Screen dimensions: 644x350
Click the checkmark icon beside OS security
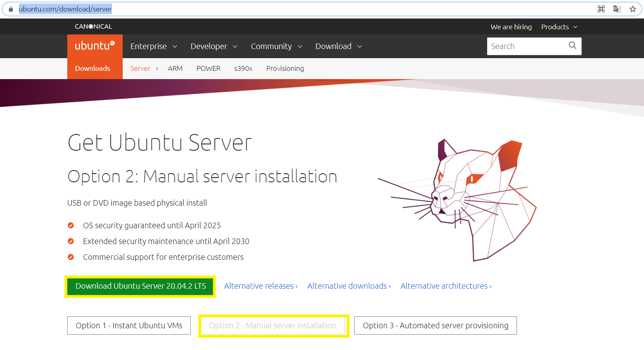[x=71, y=225]
